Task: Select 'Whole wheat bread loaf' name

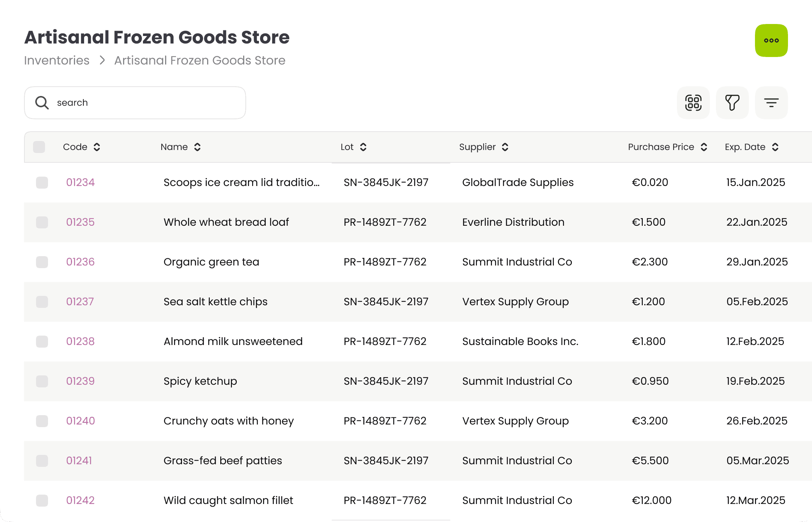Action: [x=226, y=222]
